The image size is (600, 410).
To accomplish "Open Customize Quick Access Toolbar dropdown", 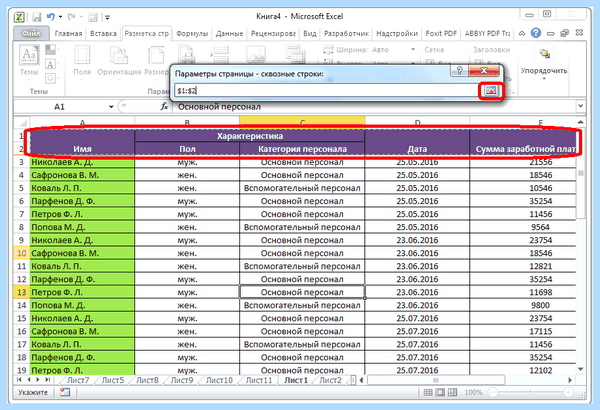I will [108, 17].
